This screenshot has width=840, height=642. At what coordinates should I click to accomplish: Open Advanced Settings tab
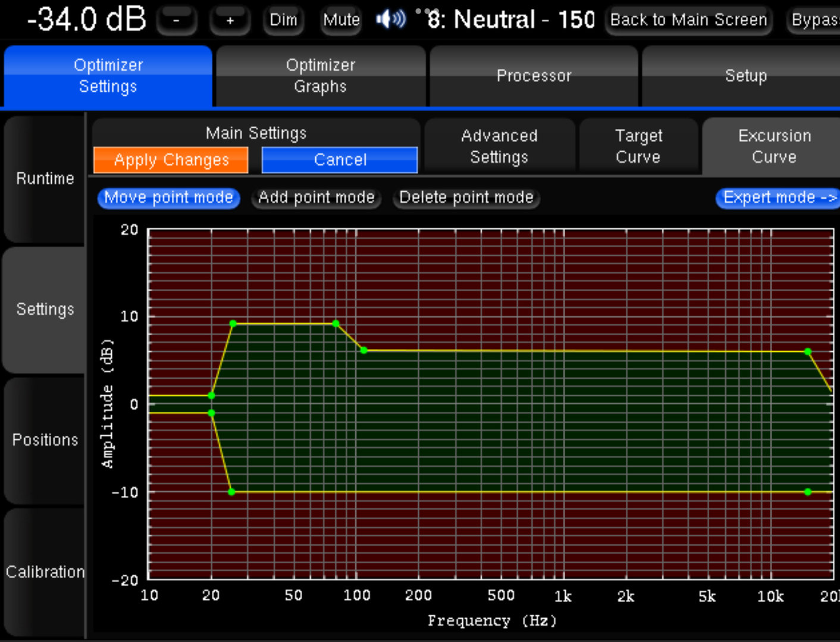499,146
